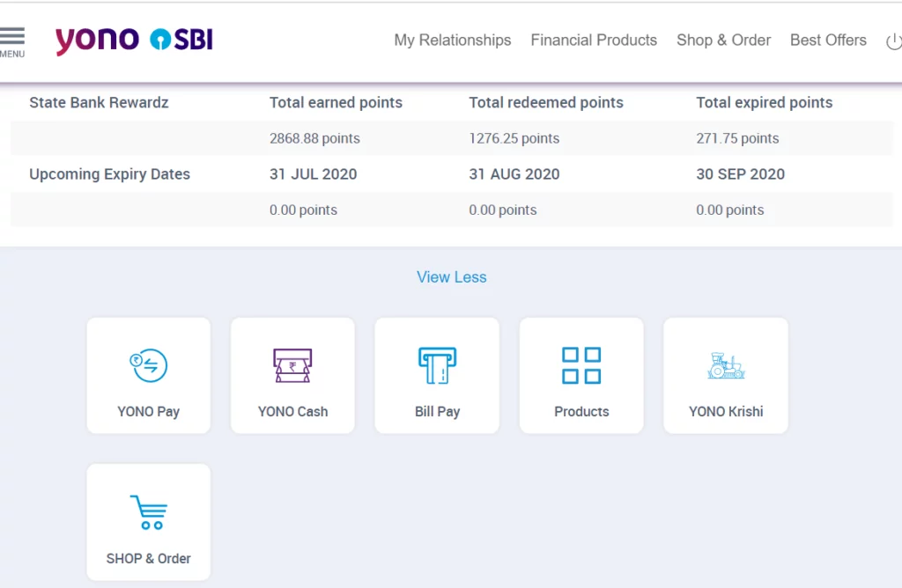
Task: Select 0.00 points under 30 SEP 2020
Action: pos(730,209)
